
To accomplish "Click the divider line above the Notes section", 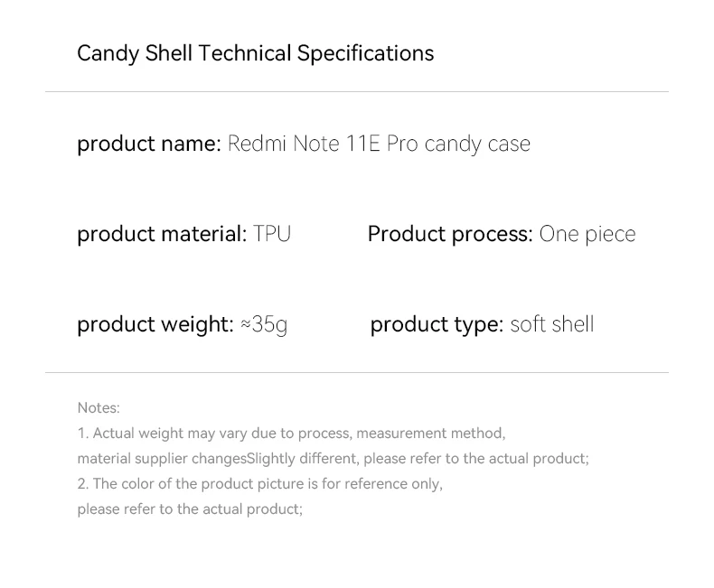I will (x=357, y=372).
